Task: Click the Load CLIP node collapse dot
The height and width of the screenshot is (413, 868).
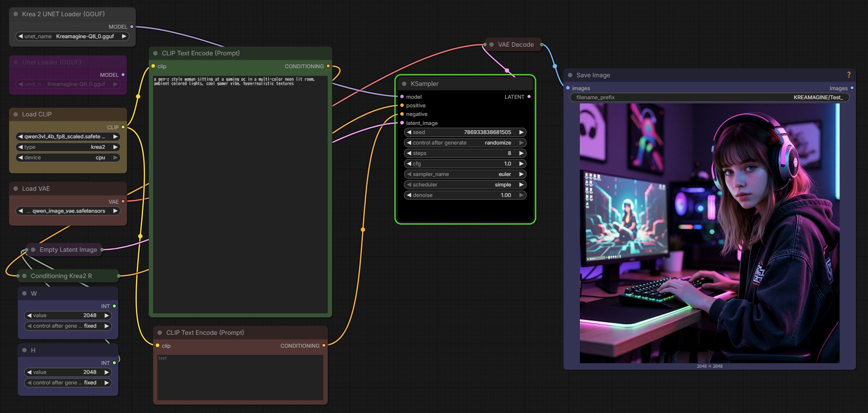Action: coord(16,114)
